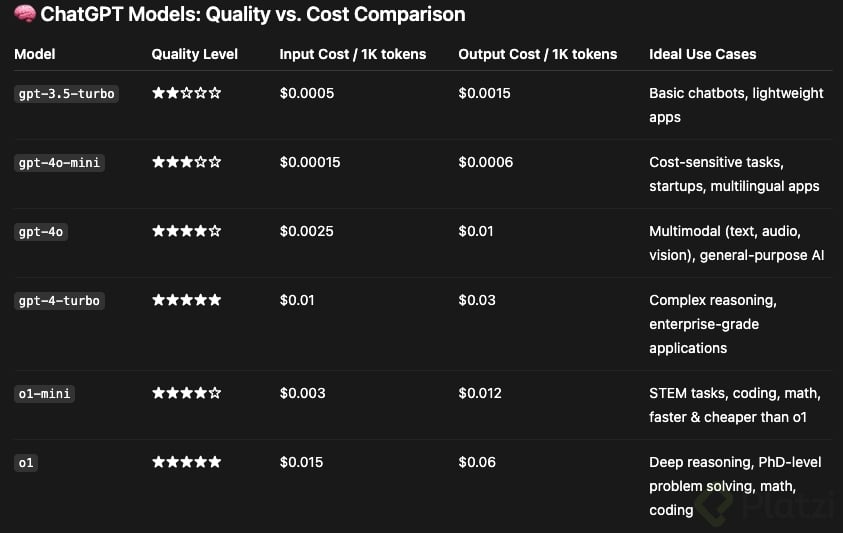This screenshot has height=533, width=843.
Task: Click the star rating for gpt-3.5-turbo
Action: [187, 93]
